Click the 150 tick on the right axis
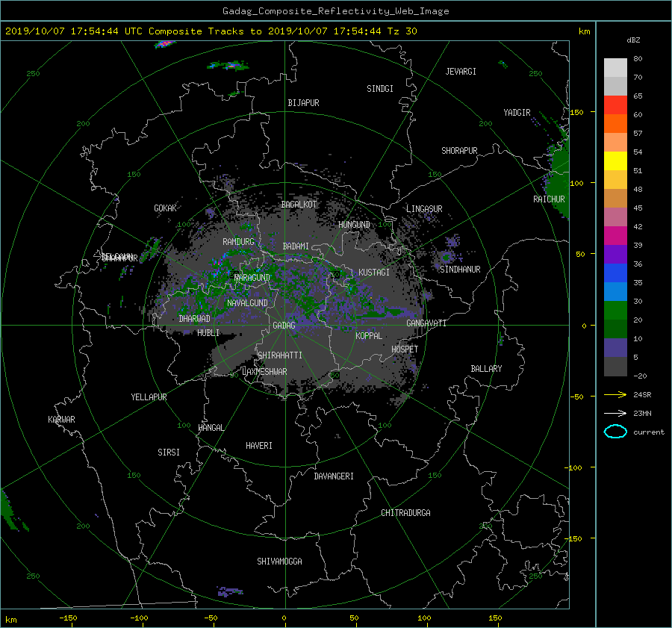 [577, 112]
